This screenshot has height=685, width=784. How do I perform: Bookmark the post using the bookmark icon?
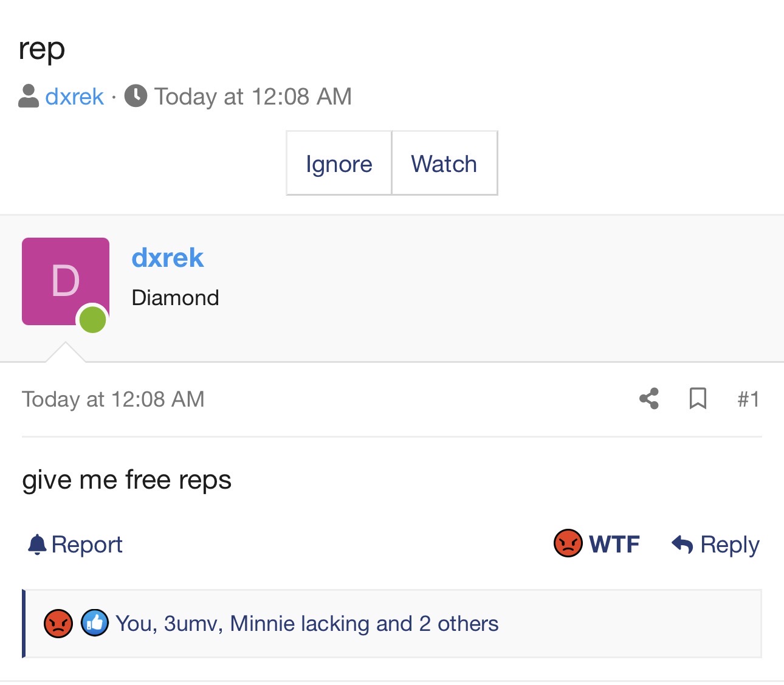click(x=698, y=399)
